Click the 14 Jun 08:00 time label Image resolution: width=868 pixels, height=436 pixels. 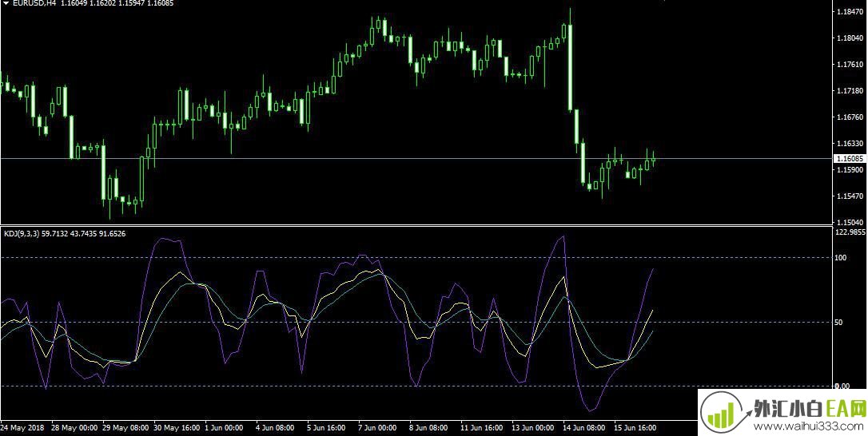pos(584,428)
